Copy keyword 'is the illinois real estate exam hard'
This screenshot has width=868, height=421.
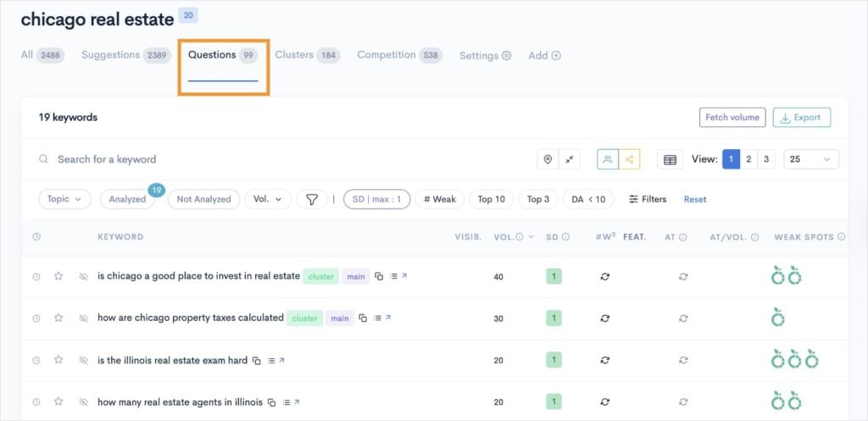[x=257, y=361]
